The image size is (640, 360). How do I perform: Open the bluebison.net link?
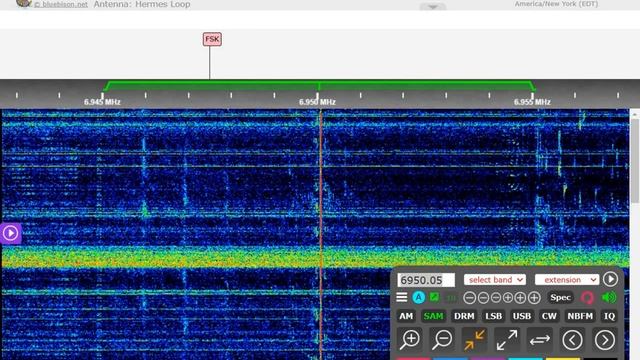[61, 4]
